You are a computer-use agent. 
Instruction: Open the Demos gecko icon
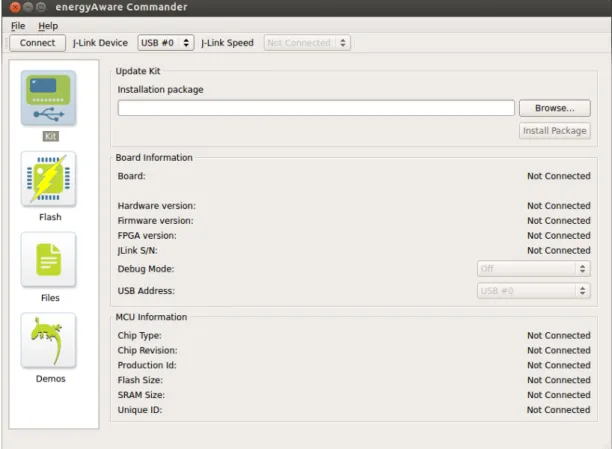coord(48,340)
